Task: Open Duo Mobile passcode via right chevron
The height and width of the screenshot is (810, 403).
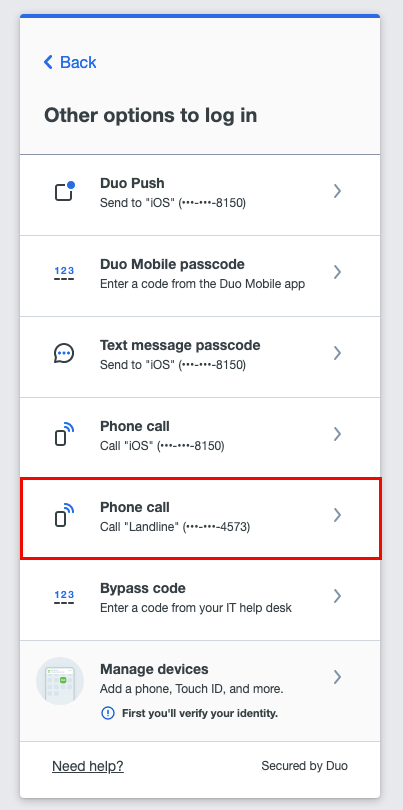Action: click(337, 272)
